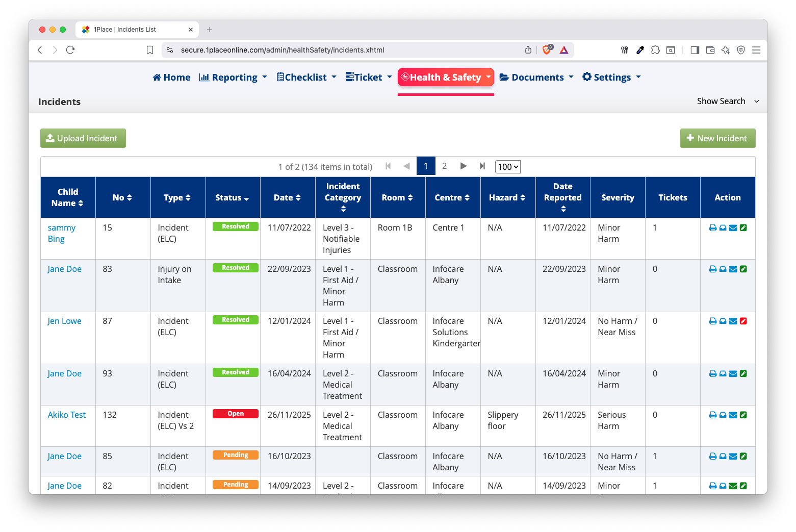Go to the next page using arrow icon
Viewport: 796px width, 532px height.
463,166
